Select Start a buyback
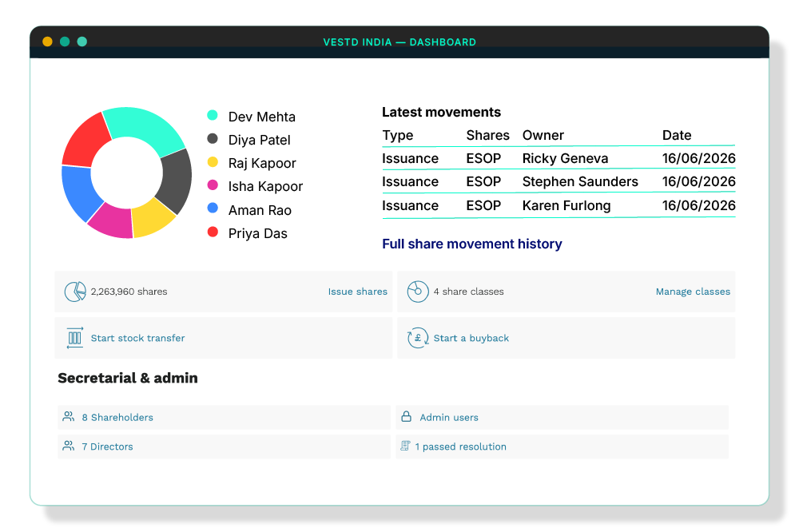The width and height of the screenshot is (799, 532). tap(471, 338)
